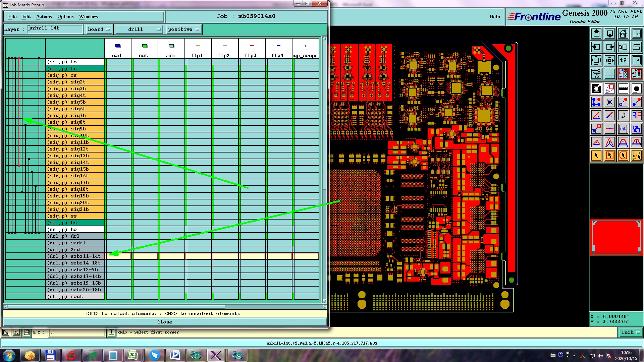This screenshot has width=644, height=362.
Task: Open the Actions menu
Action: pos(44,16)
